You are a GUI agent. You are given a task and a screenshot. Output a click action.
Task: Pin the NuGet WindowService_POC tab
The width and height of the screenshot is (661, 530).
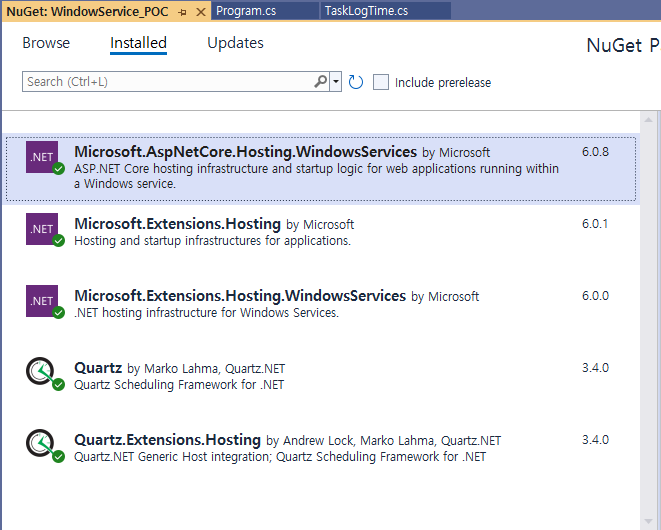(183, 13)
